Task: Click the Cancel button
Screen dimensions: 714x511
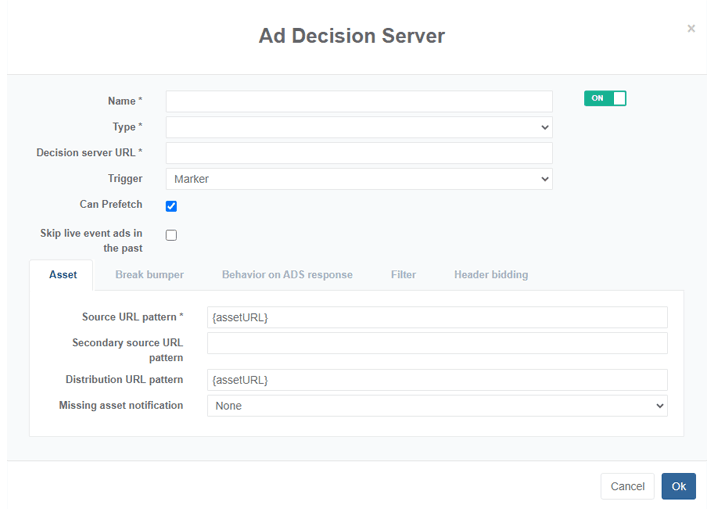Action: [627, 486]
